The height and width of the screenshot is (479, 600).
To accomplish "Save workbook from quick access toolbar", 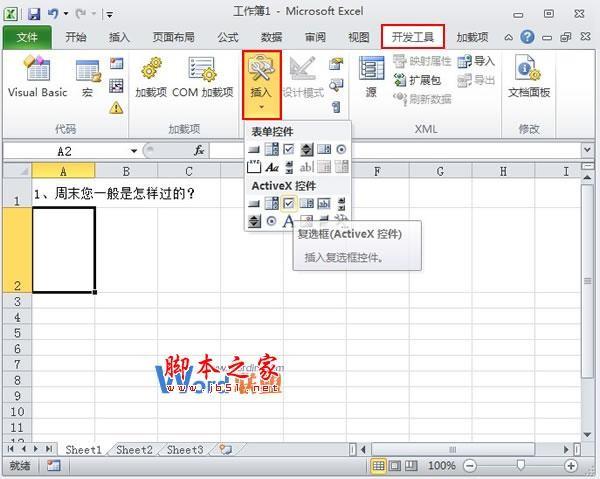I will coord(34,14).
